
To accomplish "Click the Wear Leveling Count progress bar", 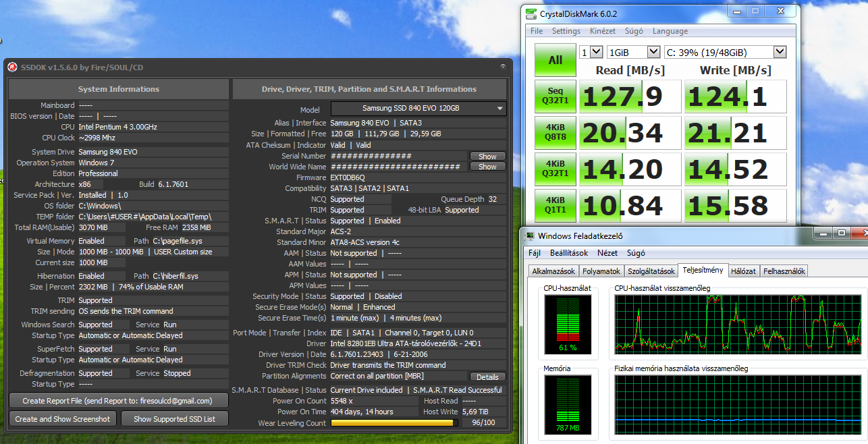I will pyautogui.click(x=396, y=423).
